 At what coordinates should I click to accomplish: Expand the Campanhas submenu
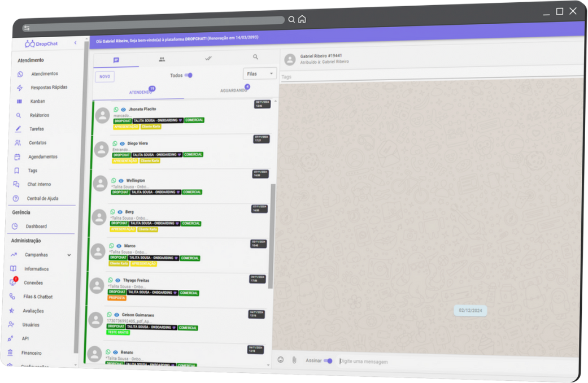tap(69, 255)
